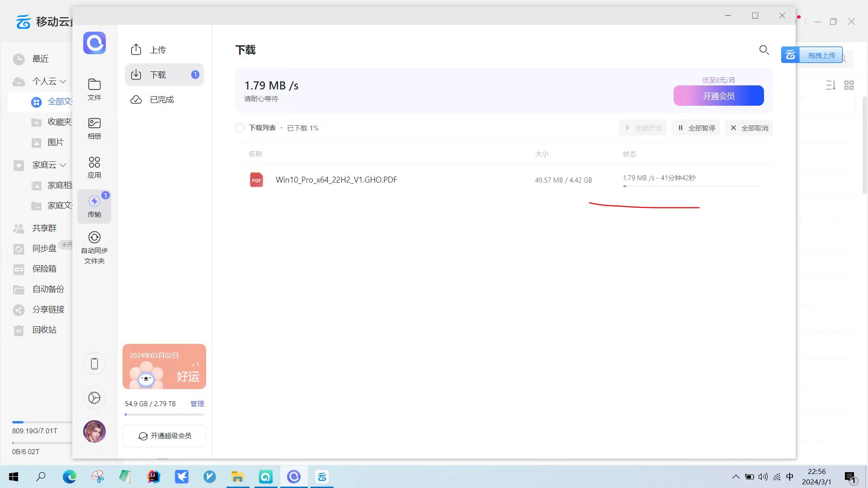This screenshot has height=488, width=868.
Task: Open 自动同步文件夹 auto sync folder
Action: pyautogui.click(x=94, y=248)
